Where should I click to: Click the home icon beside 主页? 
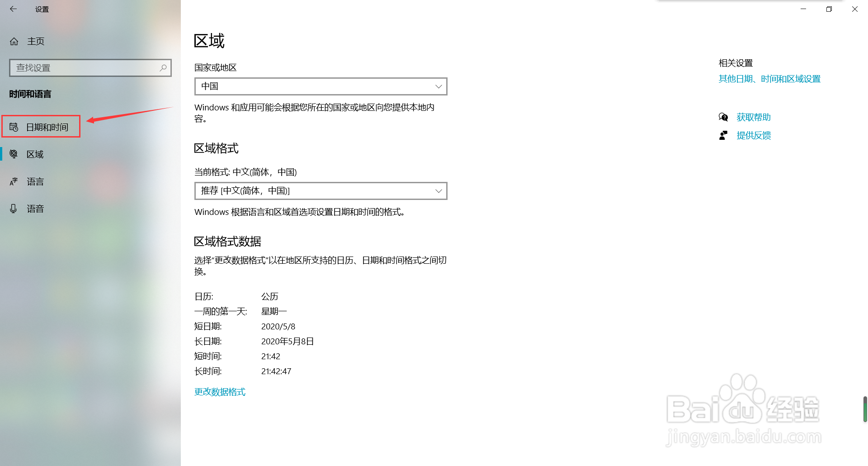click(14, 41)
